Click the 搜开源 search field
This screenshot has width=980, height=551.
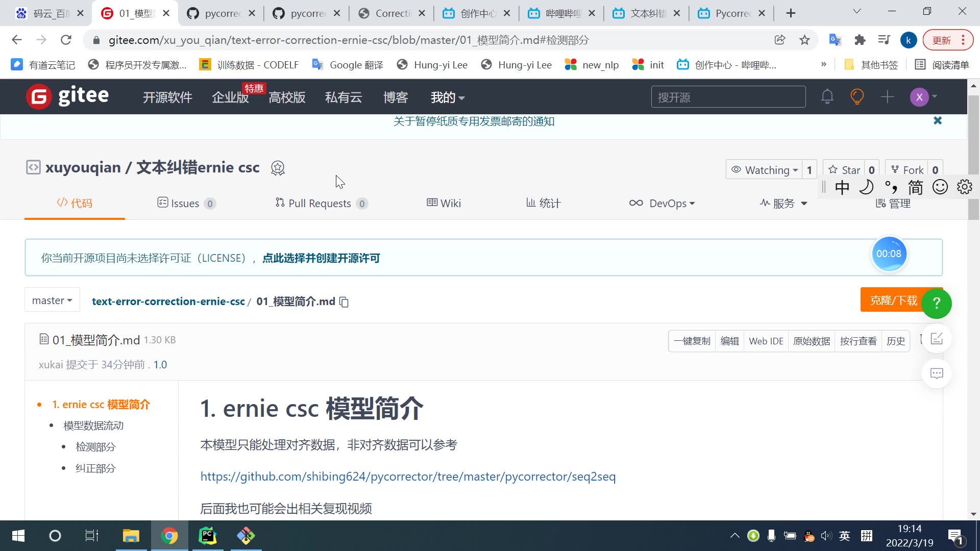tap(728, 97)
